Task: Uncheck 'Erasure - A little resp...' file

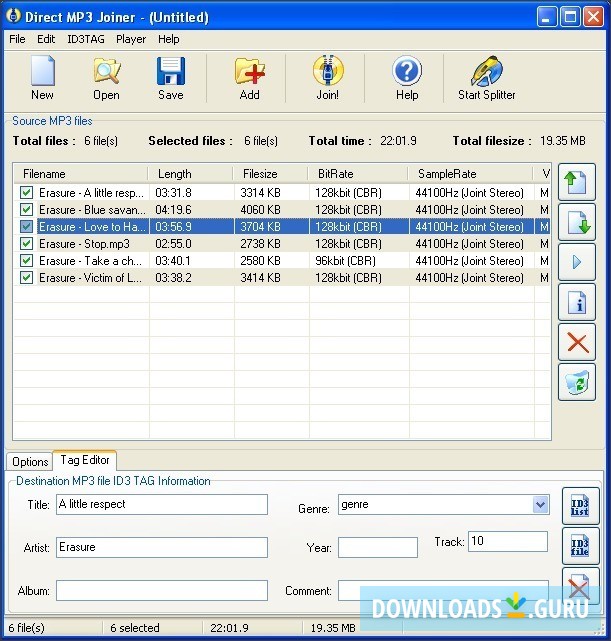Action: tap(27, 193)
